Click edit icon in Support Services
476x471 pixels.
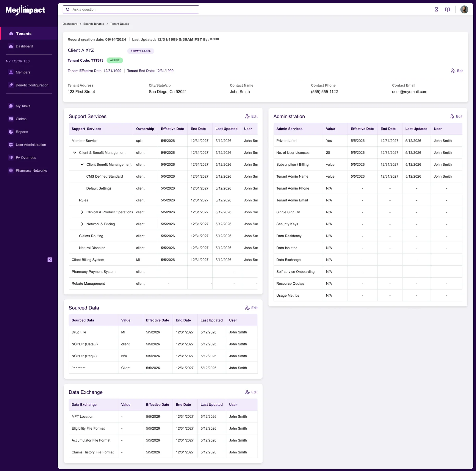click(247, 116)
